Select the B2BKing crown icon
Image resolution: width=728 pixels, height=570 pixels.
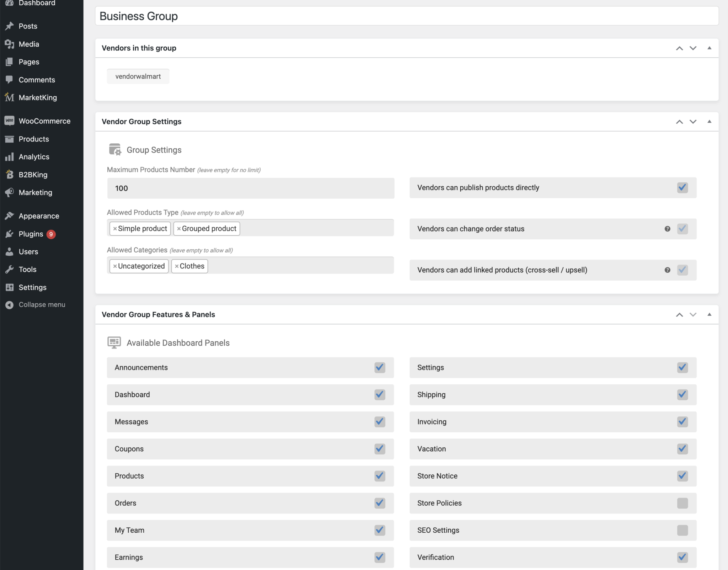tap(10, 174)
